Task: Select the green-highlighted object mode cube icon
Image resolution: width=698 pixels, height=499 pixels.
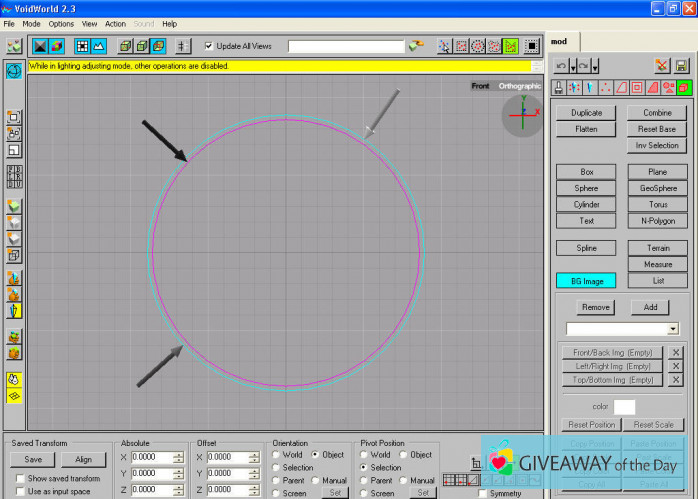Action: click(683, 88)
